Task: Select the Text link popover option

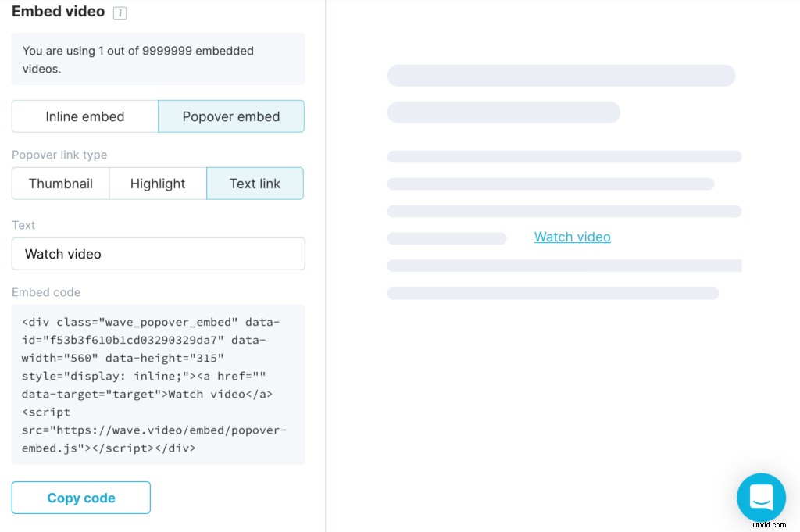Action: pos(255,183)
